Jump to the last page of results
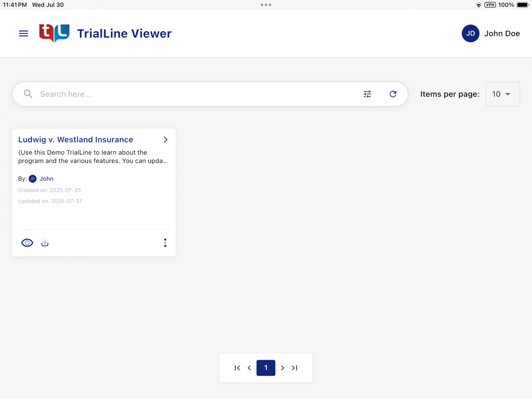 (x=295, y=368)
